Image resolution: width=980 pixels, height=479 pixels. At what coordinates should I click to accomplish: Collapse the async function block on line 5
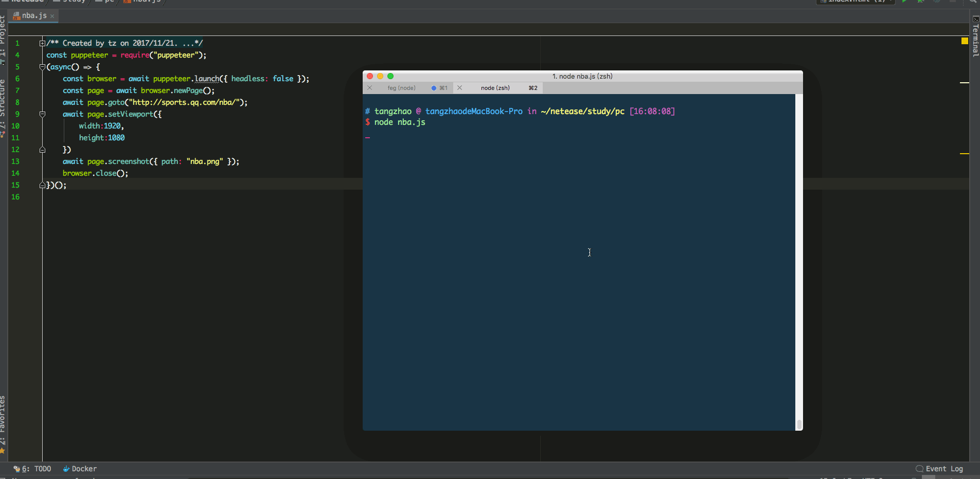[x=42, y=67]
